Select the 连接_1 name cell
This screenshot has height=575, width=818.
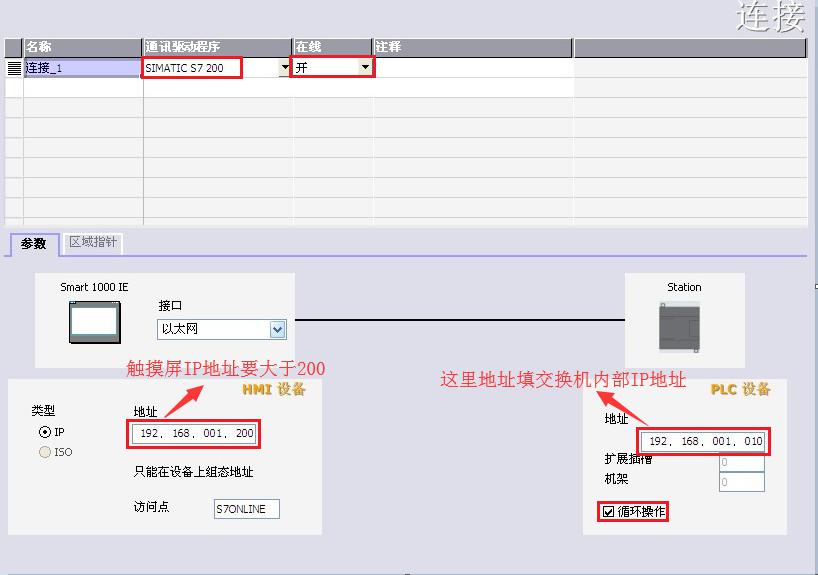point(82,68)
